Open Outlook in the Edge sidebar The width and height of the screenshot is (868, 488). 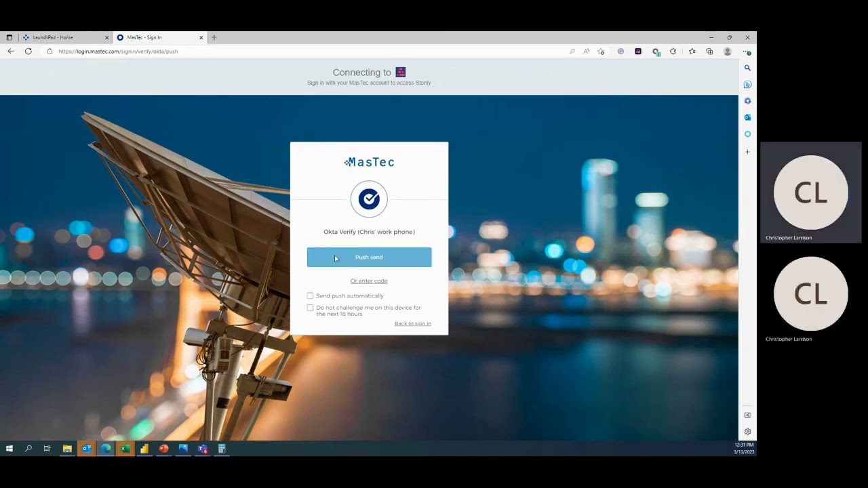coord(747,117)
